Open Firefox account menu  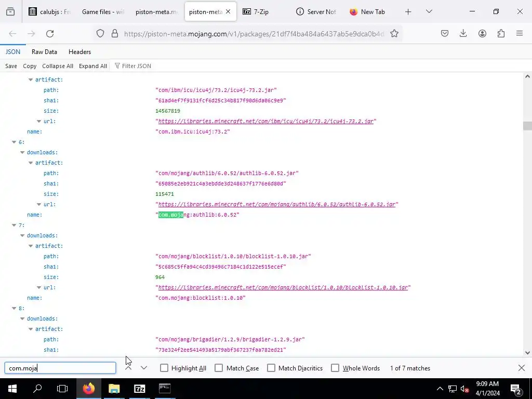pos(482,34)
